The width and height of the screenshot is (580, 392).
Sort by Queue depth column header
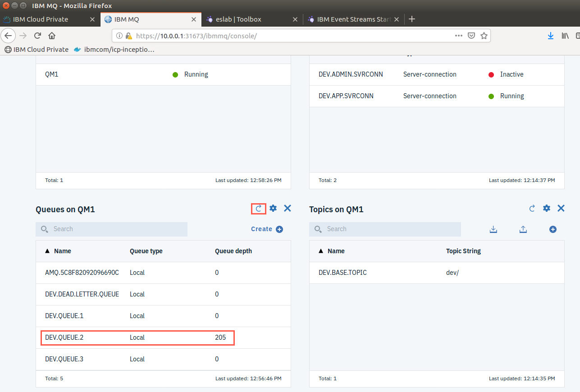coord(233,251)
